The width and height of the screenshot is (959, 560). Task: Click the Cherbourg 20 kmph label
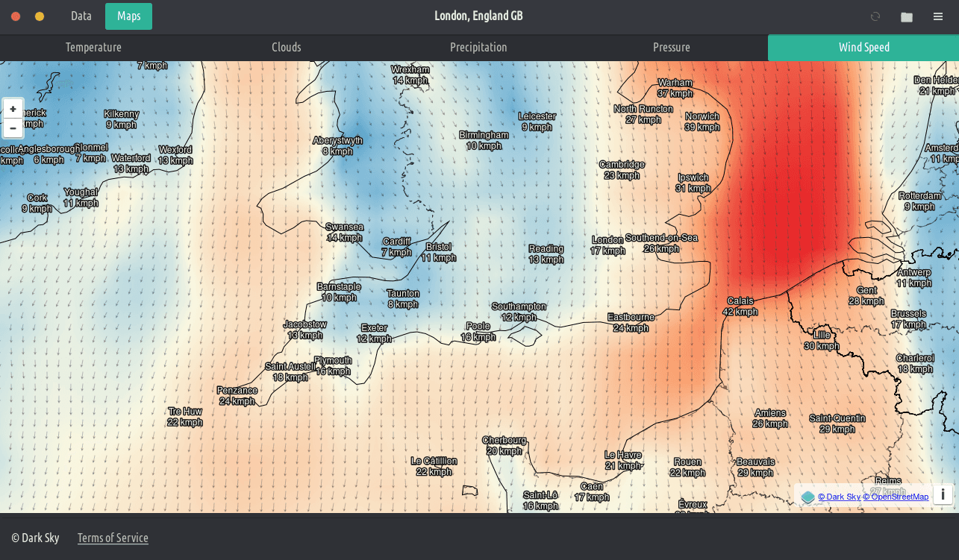tap(504, 446)
